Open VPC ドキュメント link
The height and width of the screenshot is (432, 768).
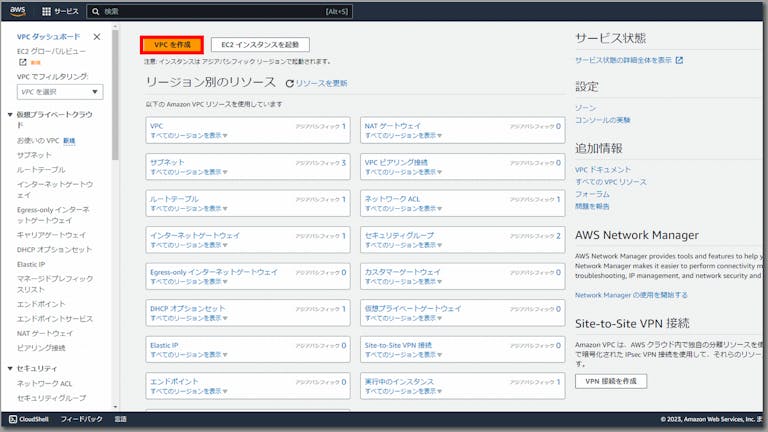(x=603, y=169)
